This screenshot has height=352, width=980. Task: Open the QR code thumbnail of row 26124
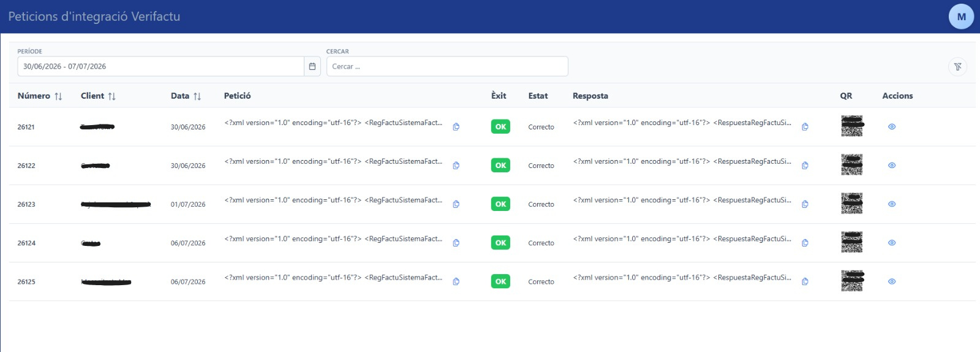pyautogui.click(x=852, y=242)
